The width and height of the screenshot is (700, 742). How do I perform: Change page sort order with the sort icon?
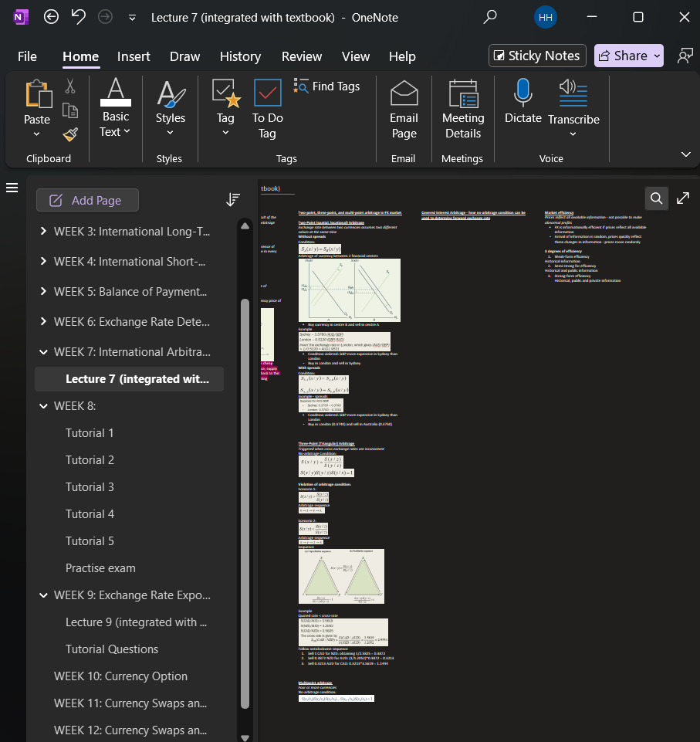pos(233,199)
